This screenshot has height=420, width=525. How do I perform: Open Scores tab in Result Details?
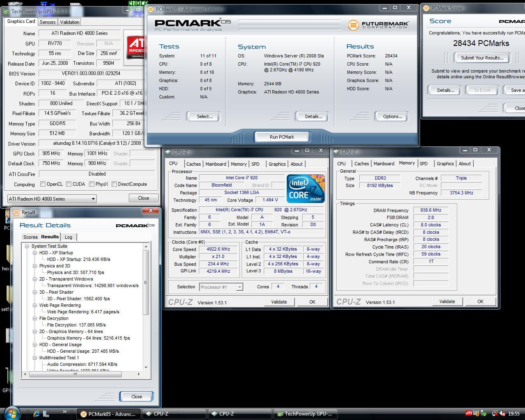[x=30, y=237]
